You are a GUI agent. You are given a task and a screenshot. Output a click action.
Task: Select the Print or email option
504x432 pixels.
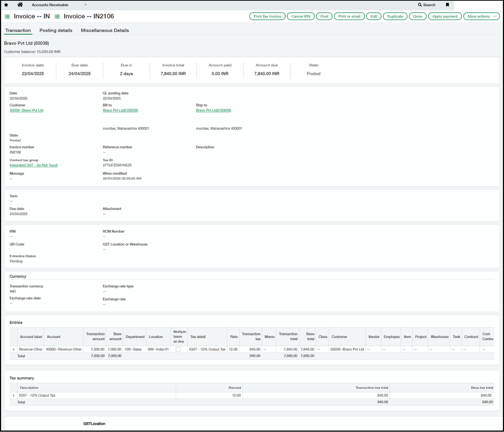(x=349, y=16)
